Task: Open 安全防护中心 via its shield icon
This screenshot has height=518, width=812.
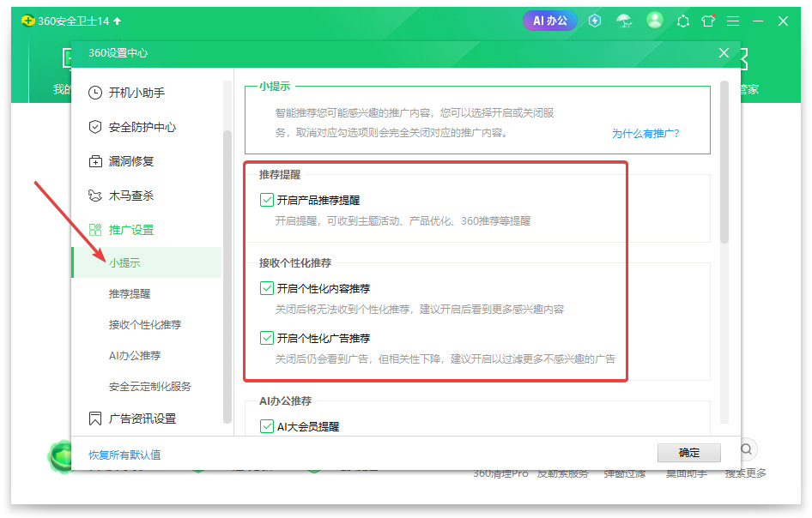Action: click(x=97, y=126)
